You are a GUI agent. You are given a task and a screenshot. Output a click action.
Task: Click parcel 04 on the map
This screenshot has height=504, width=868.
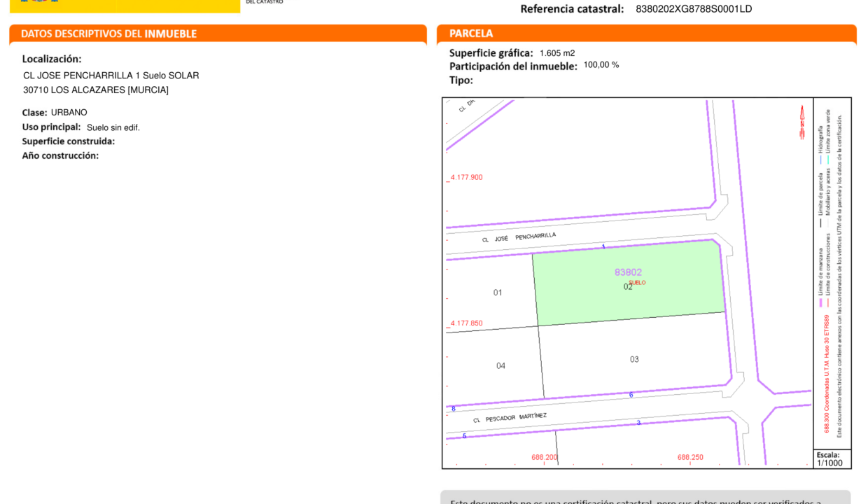500,366
